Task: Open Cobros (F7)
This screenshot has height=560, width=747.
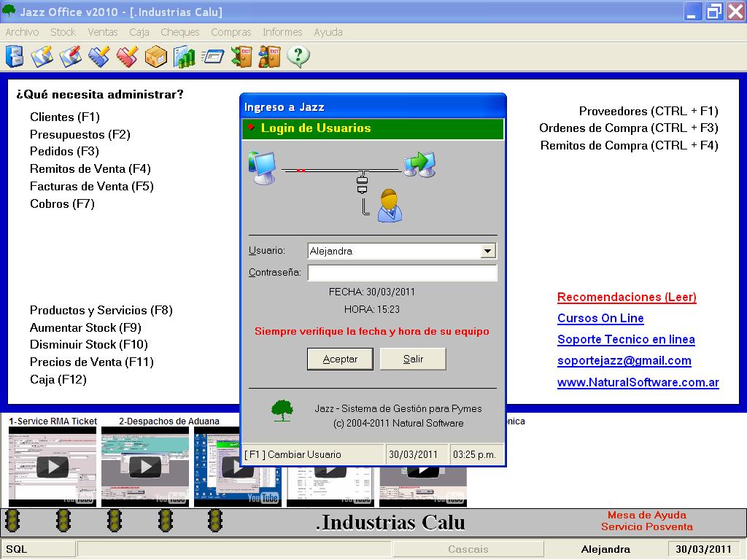Action: [x=62, y=204]
